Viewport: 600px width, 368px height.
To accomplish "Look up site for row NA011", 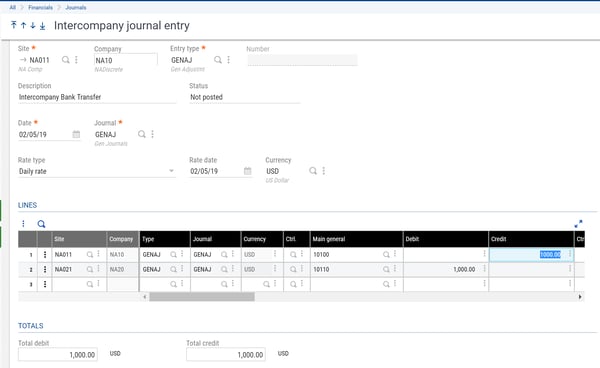I will pos(90,254).
